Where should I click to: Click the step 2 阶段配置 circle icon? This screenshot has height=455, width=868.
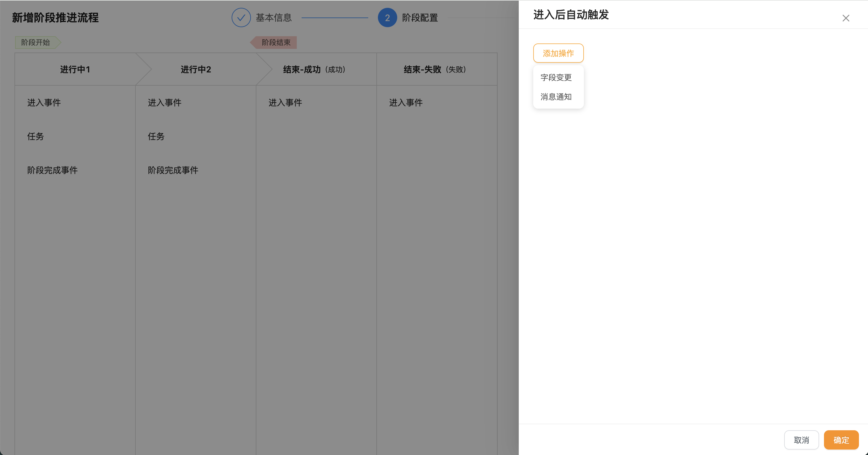(x=387, y=17)
